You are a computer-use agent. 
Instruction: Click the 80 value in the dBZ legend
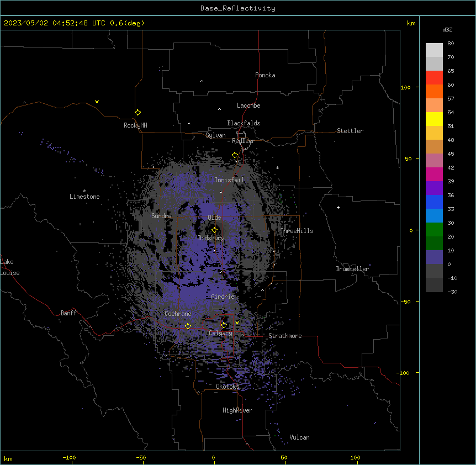point(451,44)
